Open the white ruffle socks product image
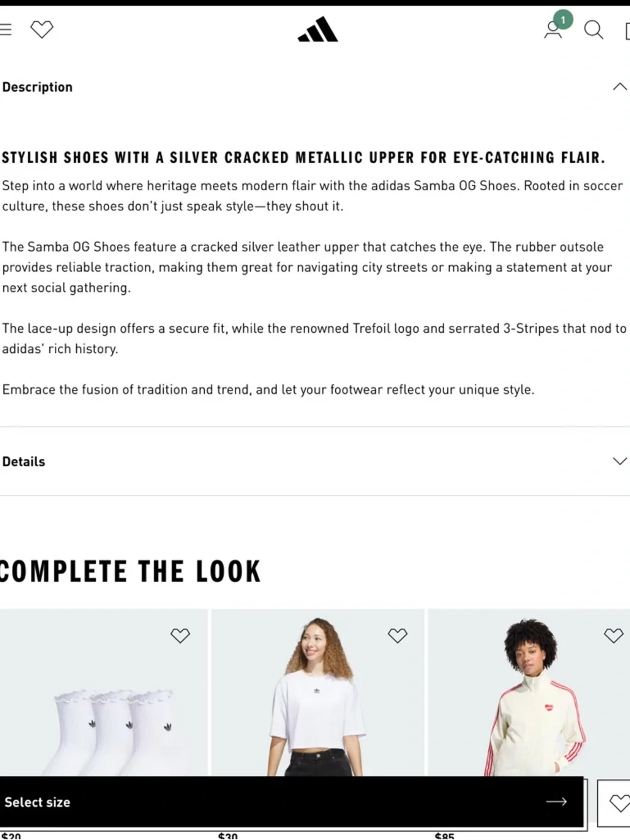The width and height of the screenshot is (630, 840). 103,693
